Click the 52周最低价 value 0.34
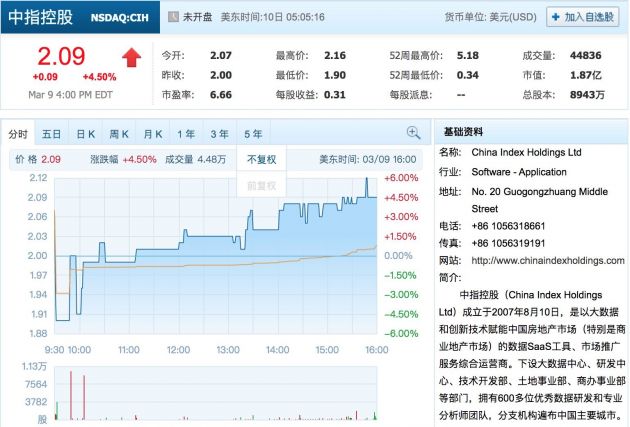 (x=468, y=75)
